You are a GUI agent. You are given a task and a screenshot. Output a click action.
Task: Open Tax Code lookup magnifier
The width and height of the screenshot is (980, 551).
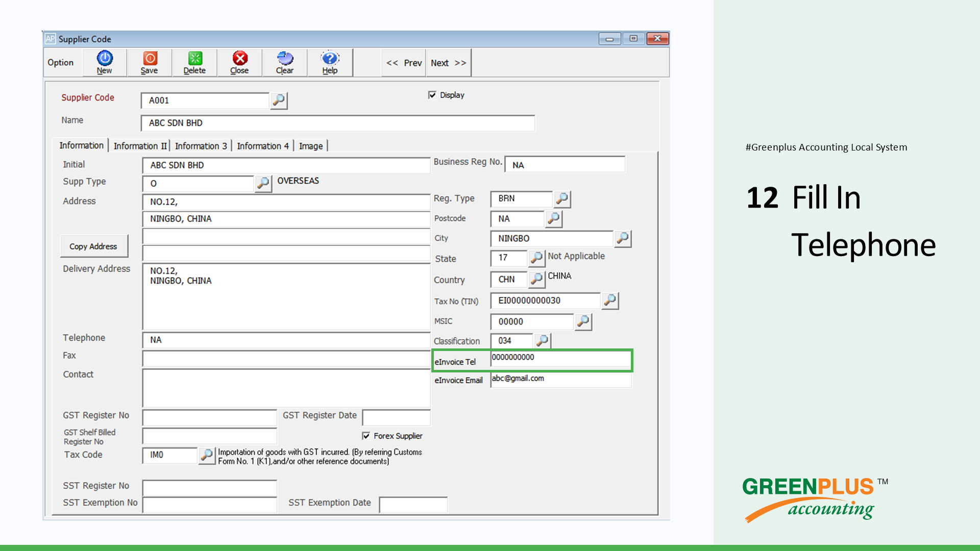pos(207,455)
